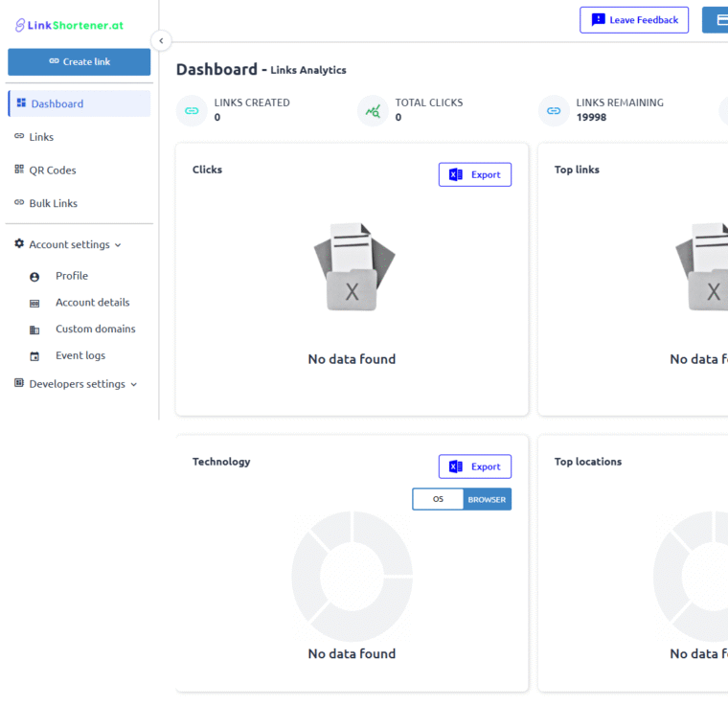Viewport: 728px width, 728px height.
Task: Export the Clicks data
Action: (x=475, y=174)
